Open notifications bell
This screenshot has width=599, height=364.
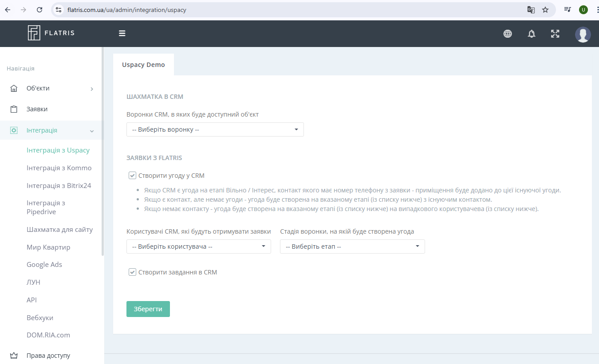coord(532,34)
